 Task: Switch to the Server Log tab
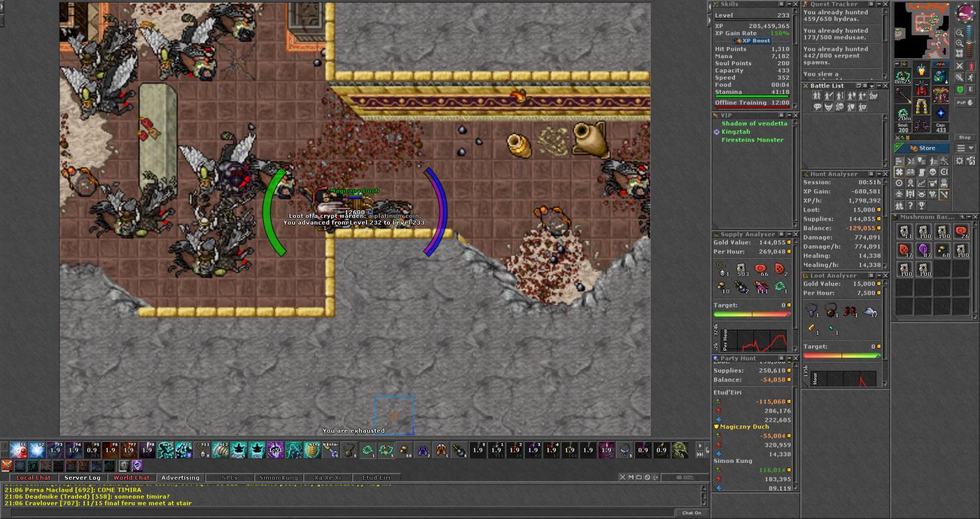(x=82, y=478)
